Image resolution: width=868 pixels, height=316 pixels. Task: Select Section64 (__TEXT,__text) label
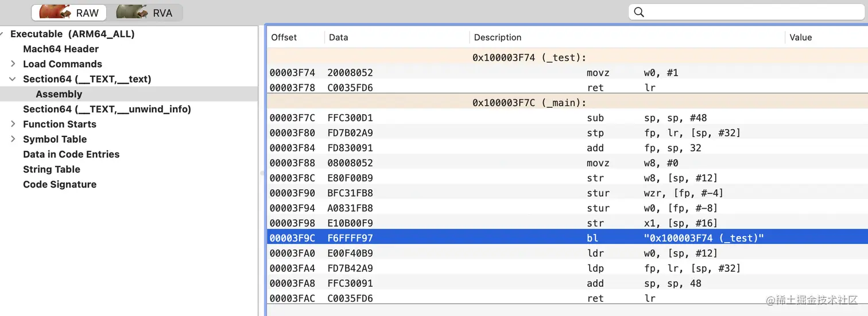pyautogui.click(x=87, y=79)
